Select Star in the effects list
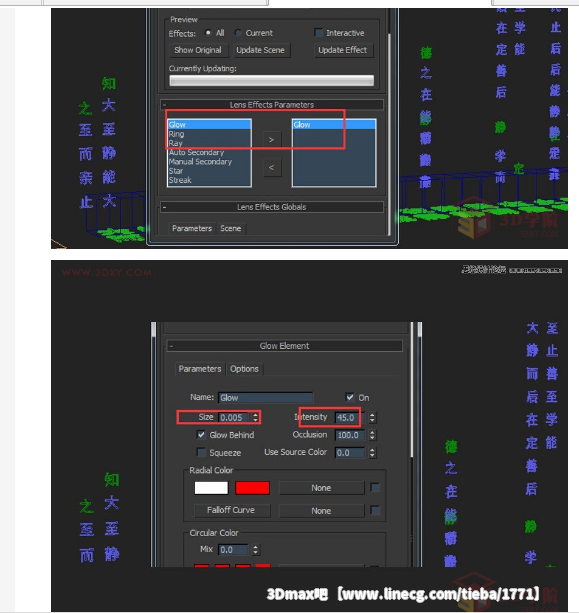 pos(209,171)
